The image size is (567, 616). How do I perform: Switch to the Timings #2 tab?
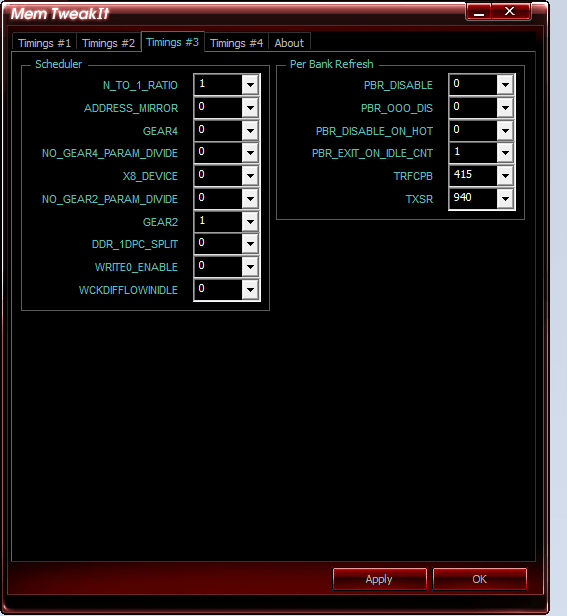pyautogui.click(x=108, y=43)
